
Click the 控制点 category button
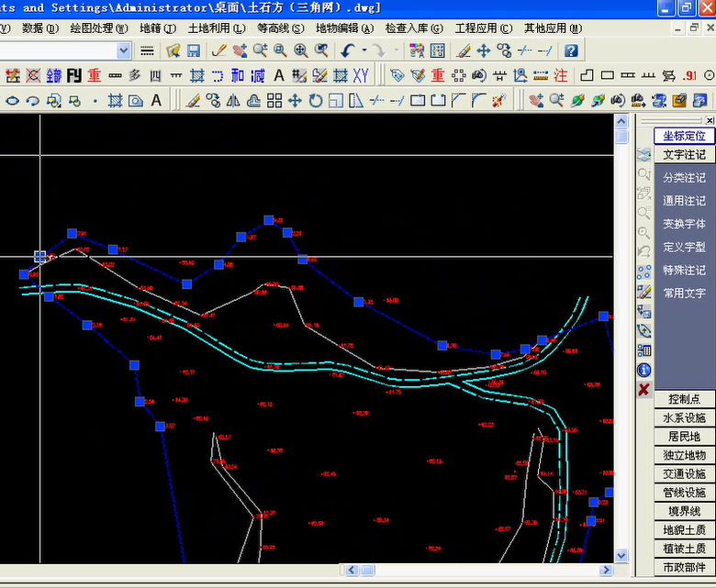tap(684, 399)
